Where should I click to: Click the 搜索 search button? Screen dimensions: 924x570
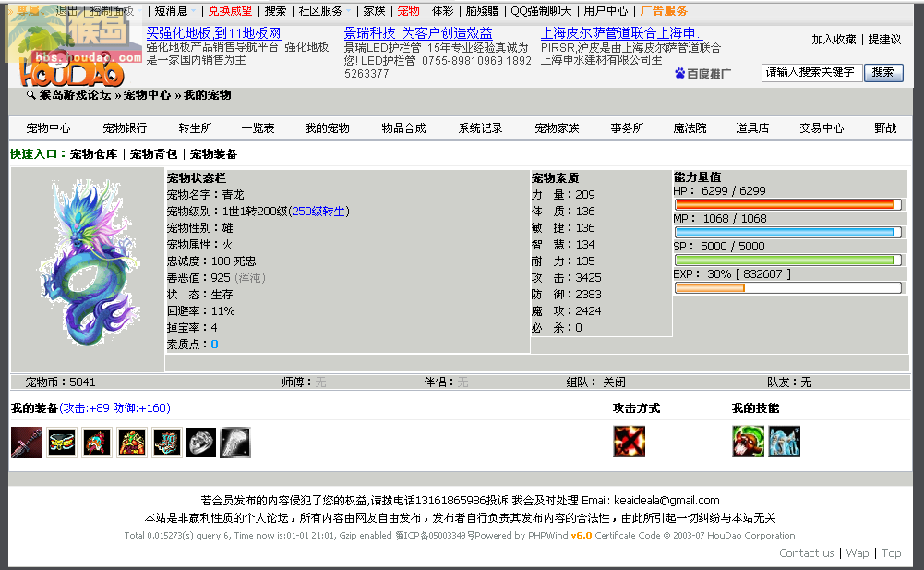pyautogui.click(x=883, y=73)
